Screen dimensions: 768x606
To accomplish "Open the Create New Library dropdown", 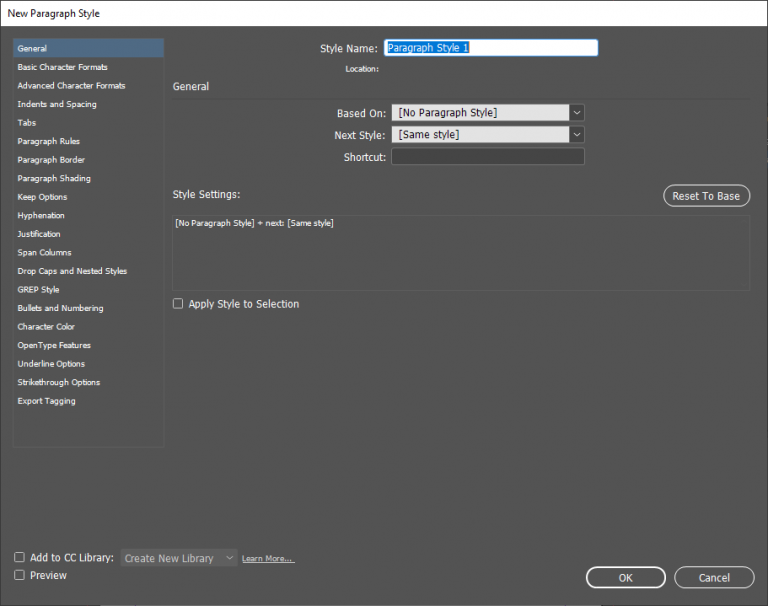I will [x=179, y=558].
